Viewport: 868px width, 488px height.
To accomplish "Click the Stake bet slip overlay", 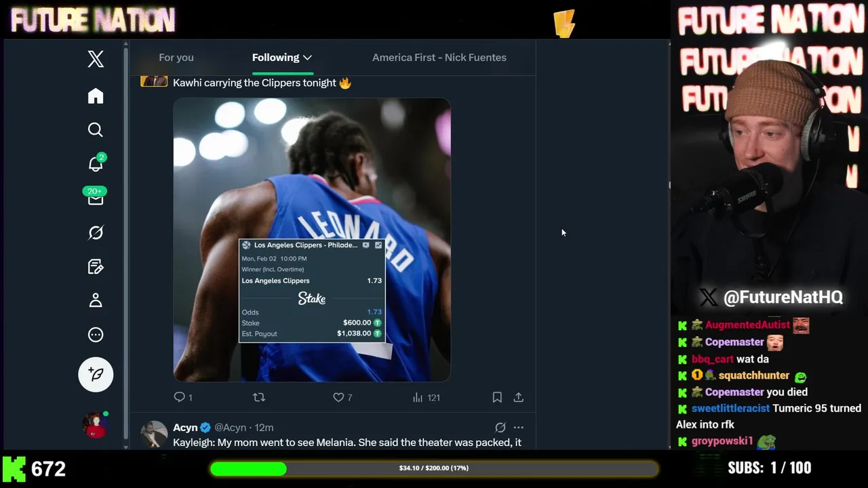I will pyautogui.click(x=312, y=290).
